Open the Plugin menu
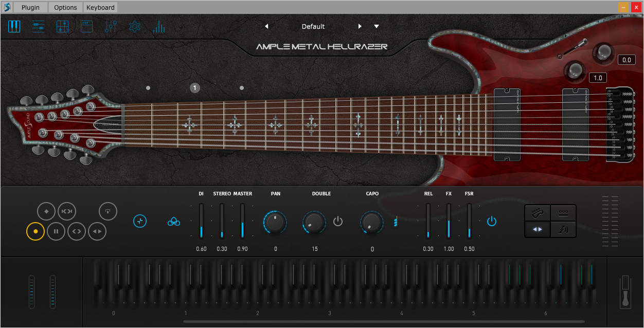The image size is (644, 328). click(30, 7)
